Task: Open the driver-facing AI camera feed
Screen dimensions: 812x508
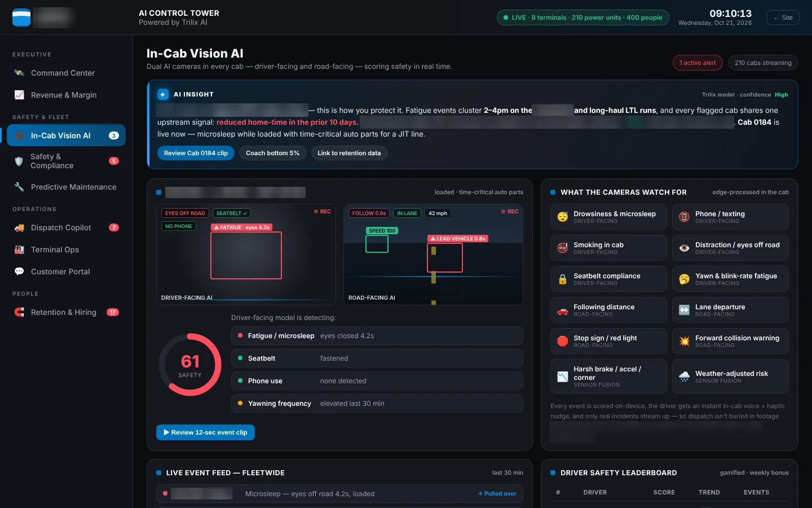Action: (246, 255)
